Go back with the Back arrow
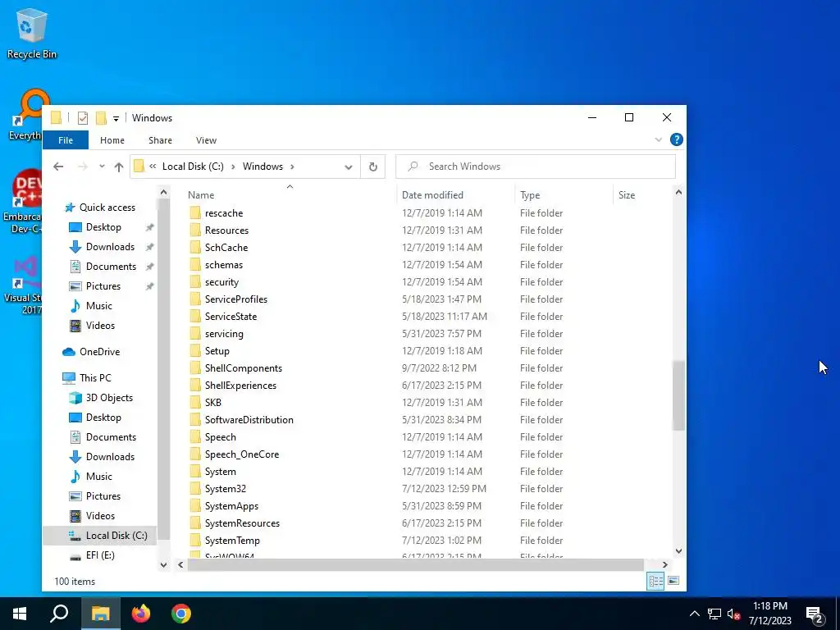Viewport: 840px width, 630px height. (x=58, y=167)
